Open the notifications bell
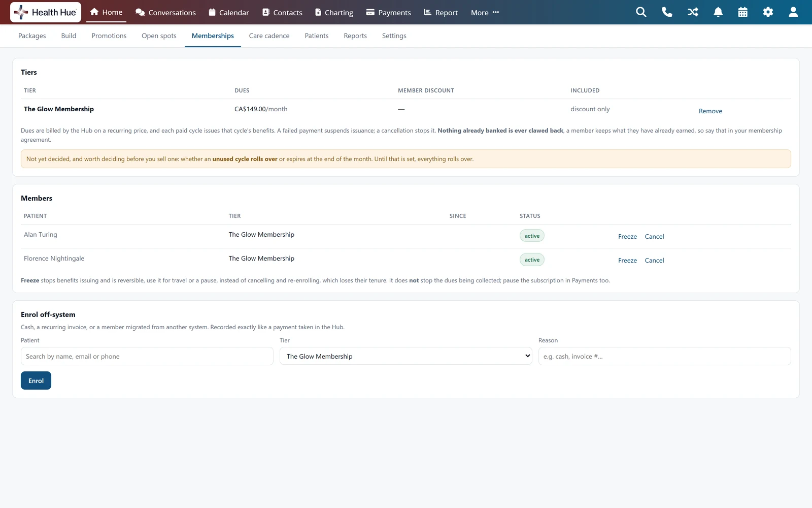Viewport: 812px width, 508px height. [718, 12]
